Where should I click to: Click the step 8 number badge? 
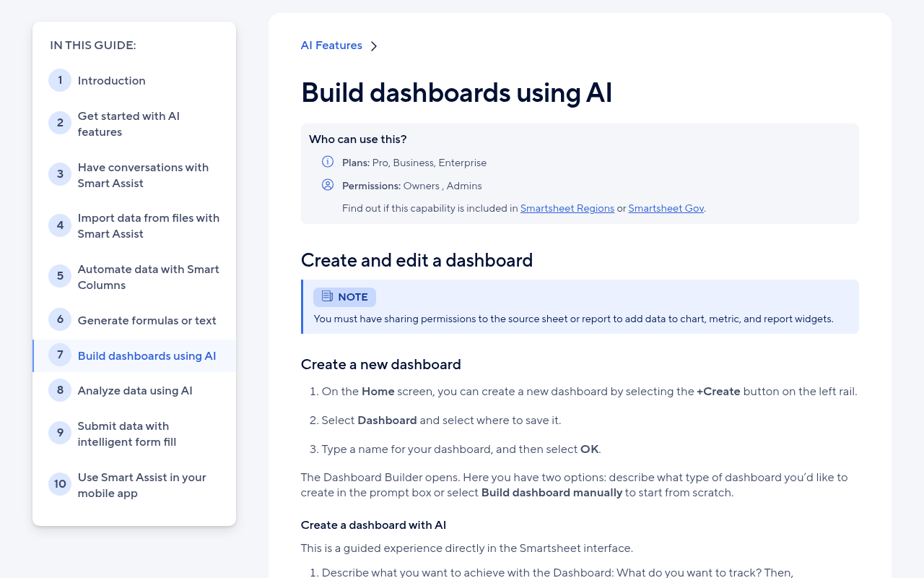coord(60,390)
